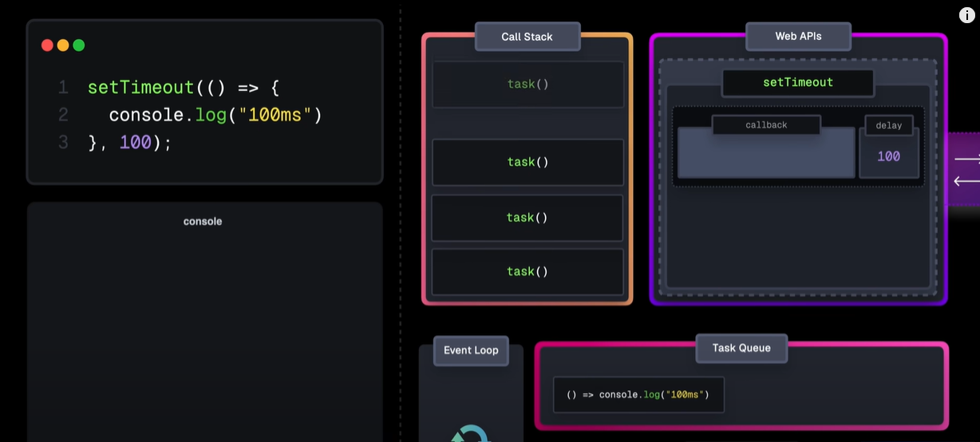Viewport: 980px width, 442px height.
Task: Click the faded task() frame in Call Stack
Action: click(528, 84)
